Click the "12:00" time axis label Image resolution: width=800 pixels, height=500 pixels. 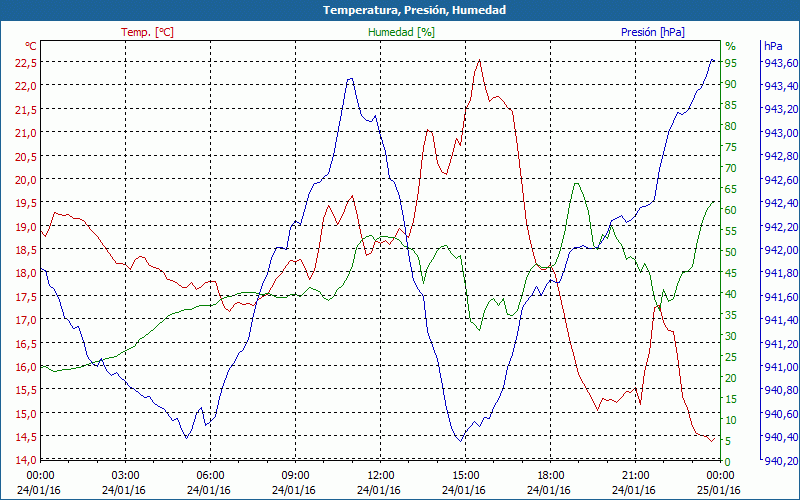point(381,476)
